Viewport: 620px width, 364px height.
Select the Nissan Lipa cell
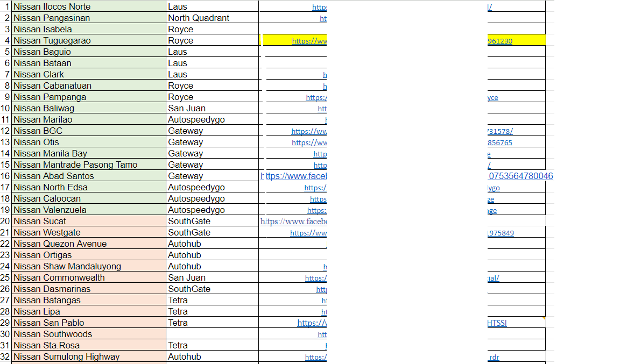coord(89,311)
